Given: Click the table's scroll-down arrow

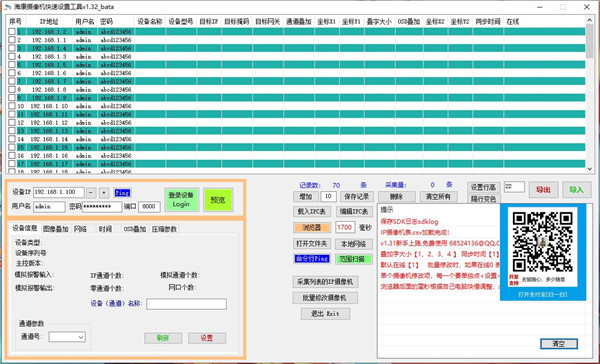Looking at the screenshot, I should [590, 169].
